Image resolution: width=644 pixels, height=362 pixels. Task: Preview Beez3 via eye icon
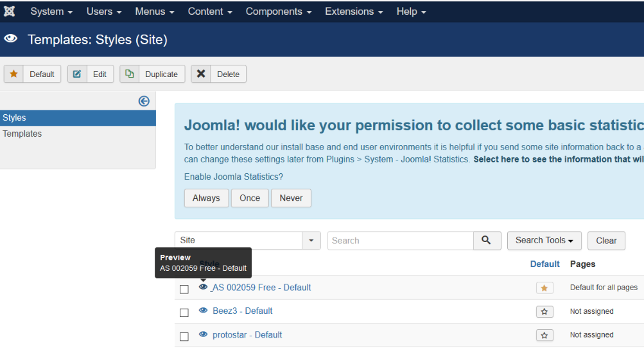[x=204, y=310]
